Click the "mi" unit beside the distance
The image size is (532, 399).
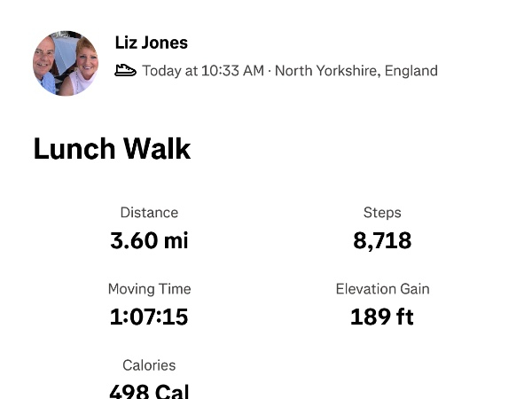(x=175, y=240)
